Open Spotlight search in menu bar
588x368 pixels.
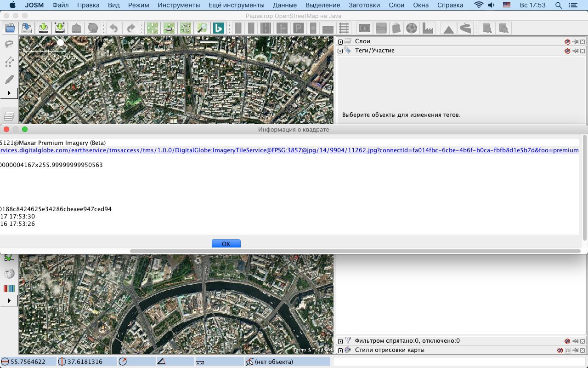(558, 5)
